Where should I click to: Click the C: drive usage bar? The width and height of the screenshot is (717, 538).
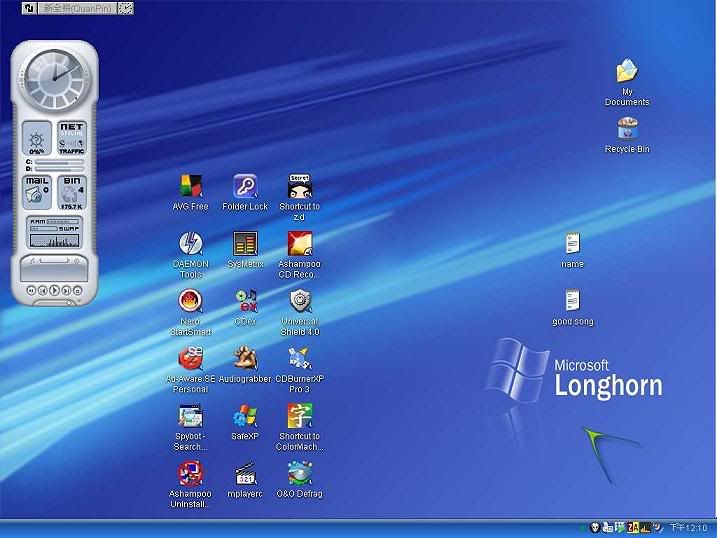point(59,162)
